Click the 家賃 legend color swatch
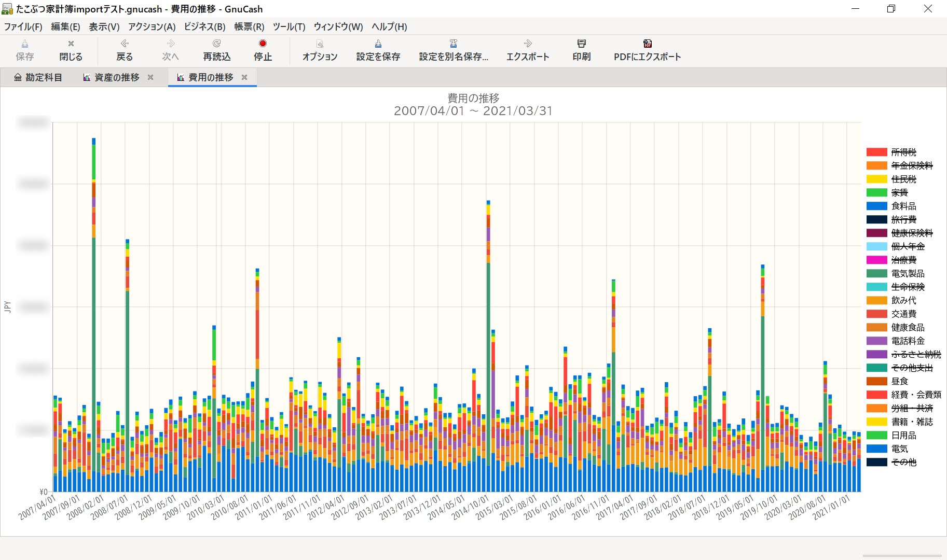Image resolution: width=947 pixels, height=560 pixels. point(877,192)
